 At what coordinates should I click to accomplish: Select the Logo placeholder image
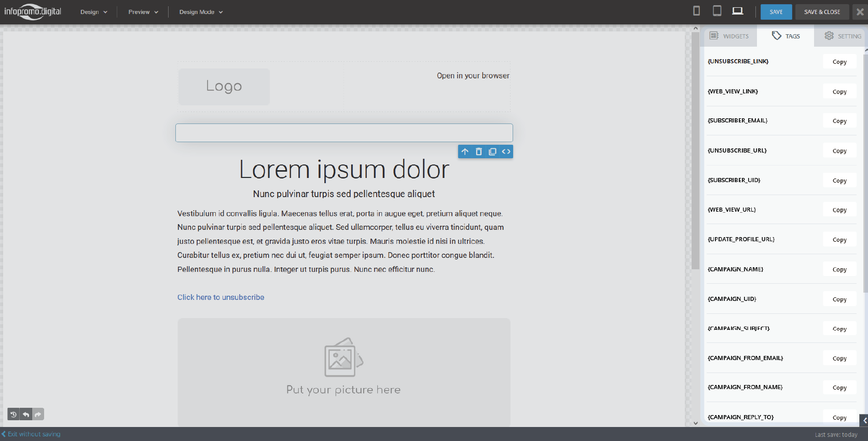224,87
